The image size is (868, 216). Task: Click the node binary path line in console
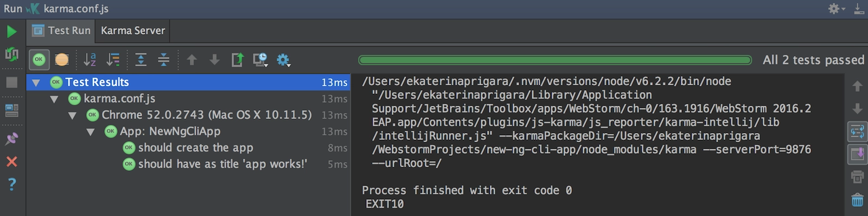click(546, 81)
